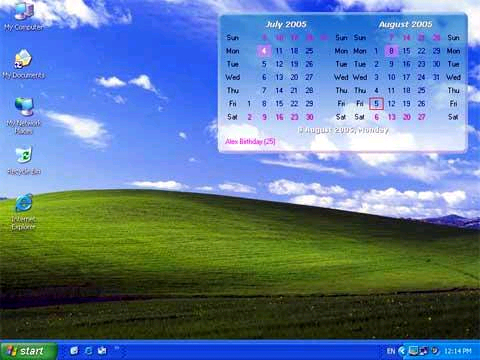Open the My Computer desktop icon
This screenshot has width=480, height=360.
tap(24, 17)
